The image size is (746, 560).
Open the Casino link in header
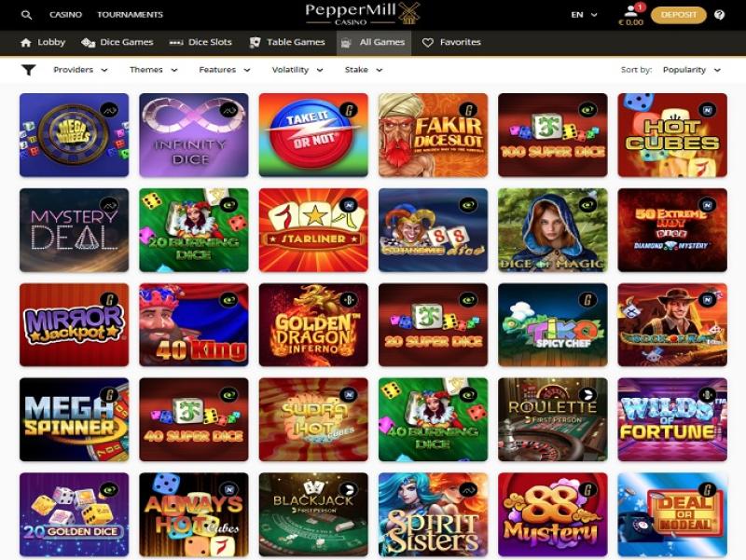tap(65, 15)
